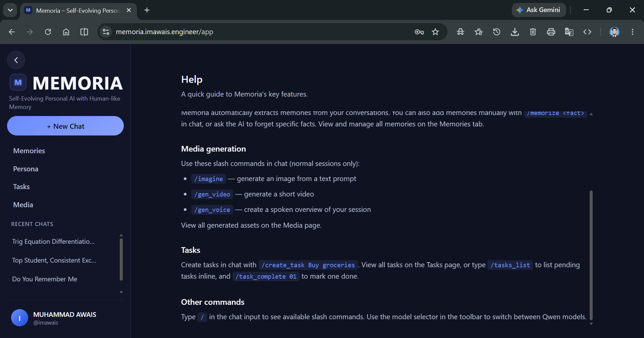This screenshot has width=644, height=338.
Task: Collapse the sidebar with the back chevron
Action: click(x=16, y=60)
